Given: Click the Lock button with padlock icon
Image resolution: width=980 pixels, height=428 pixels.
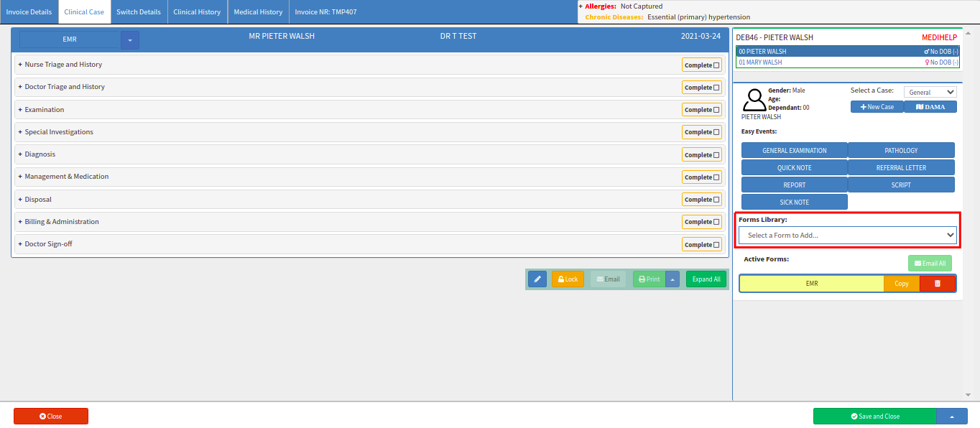Looking at the screenshot, I should [x=568, y=279].
